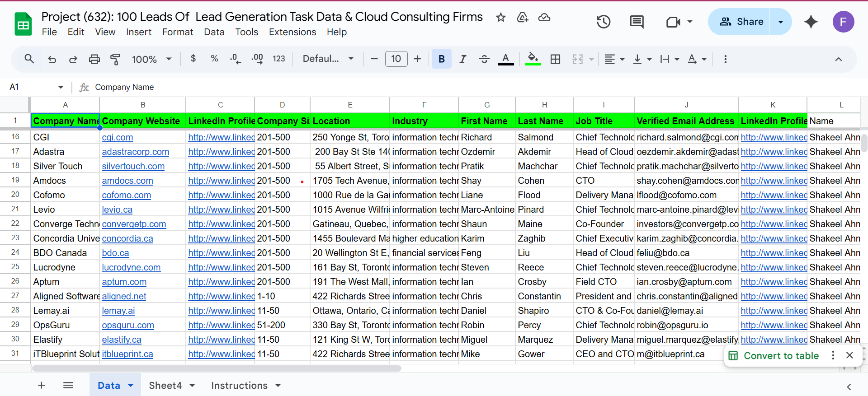Image resolution: width=868 pixels, height=396 pixels.
Task: Decrease decimal places
Action: click(236, 59)
